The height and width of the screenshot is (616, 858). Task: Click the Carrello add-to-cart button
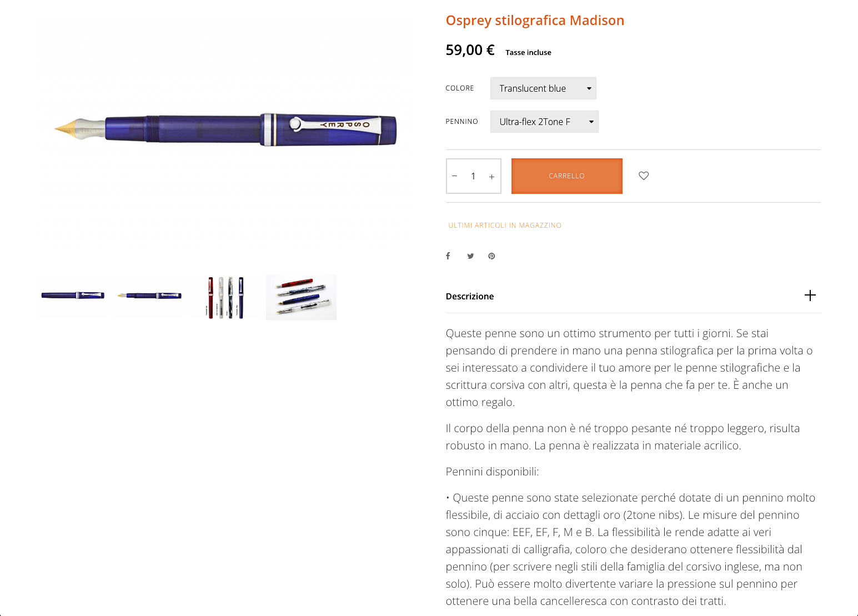566,176
